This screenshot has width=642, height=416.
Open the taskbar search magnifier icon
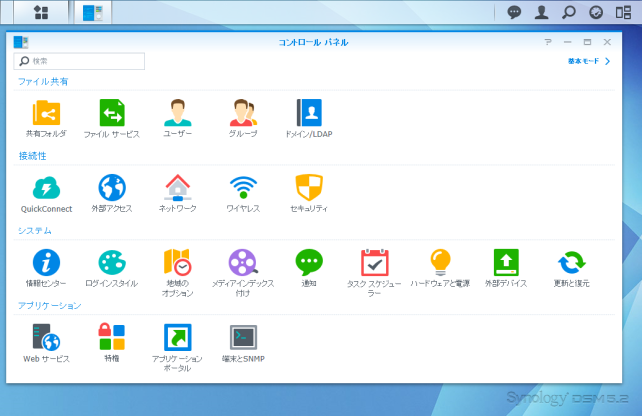569,12
